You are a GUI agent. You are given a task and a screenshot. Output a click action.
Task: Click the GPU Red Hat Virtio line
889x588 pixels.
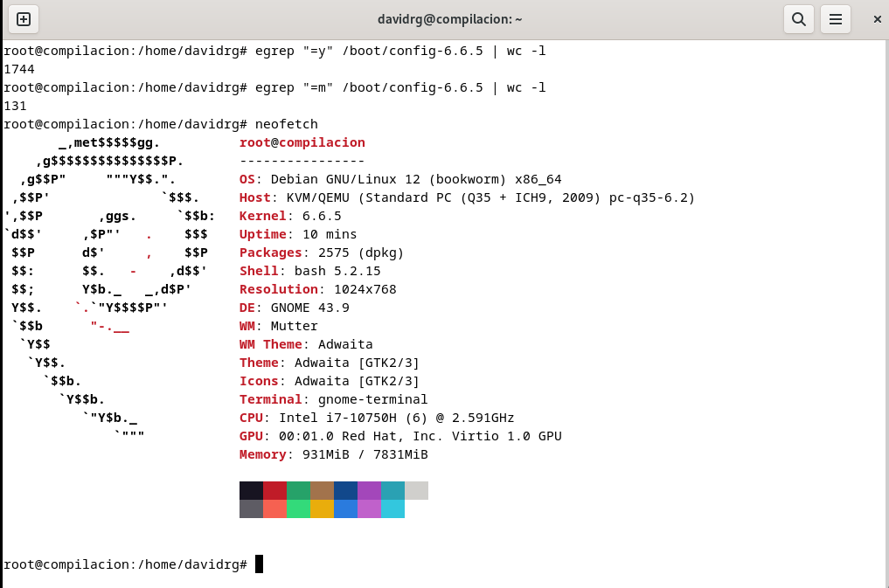tap(400, 436)
